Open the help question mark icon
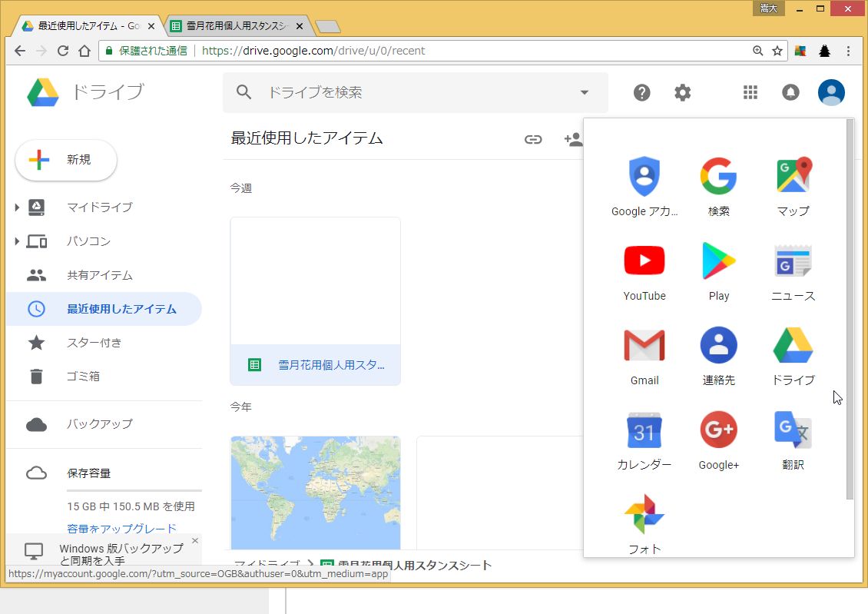Viewport: 868px width, 614px height. 641,92
